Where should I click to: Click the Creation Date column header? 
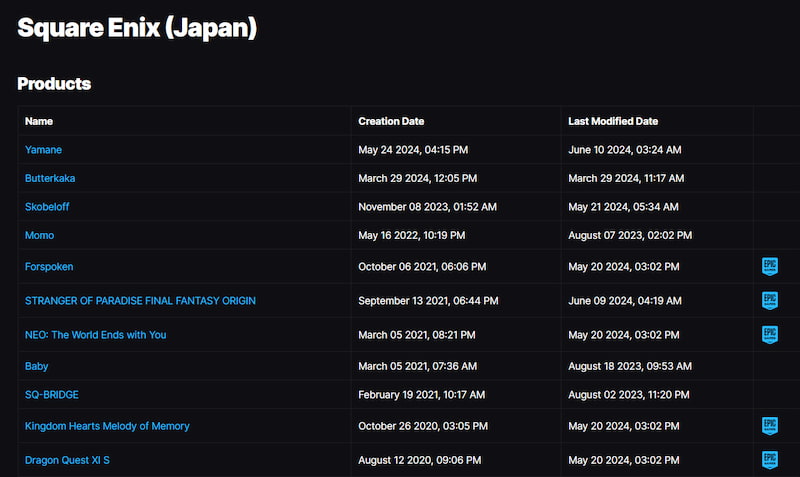(x=391, y=121)
